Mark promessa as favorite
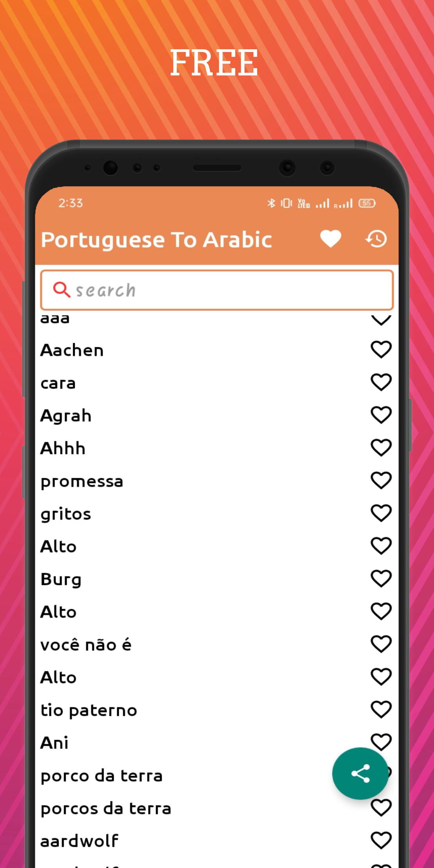The height and width of the screenshot is (868, 434). 381,481
